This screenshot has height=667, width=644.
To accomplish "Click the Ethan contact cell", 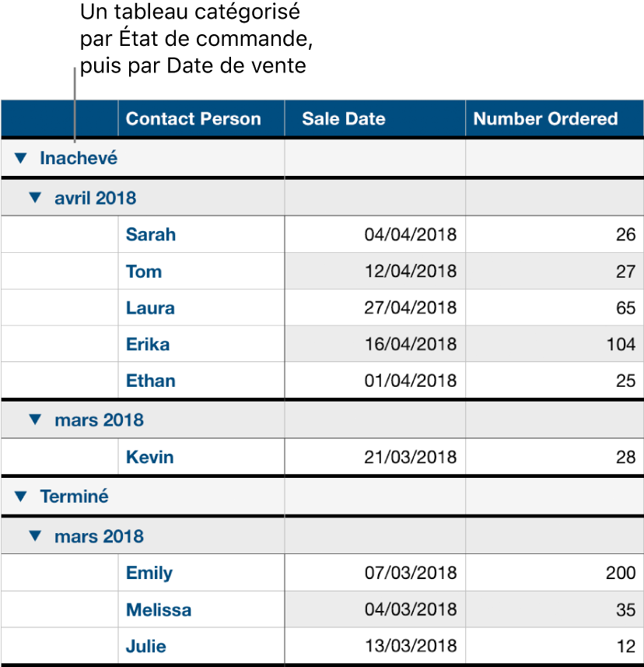I will tap(151, 381).
